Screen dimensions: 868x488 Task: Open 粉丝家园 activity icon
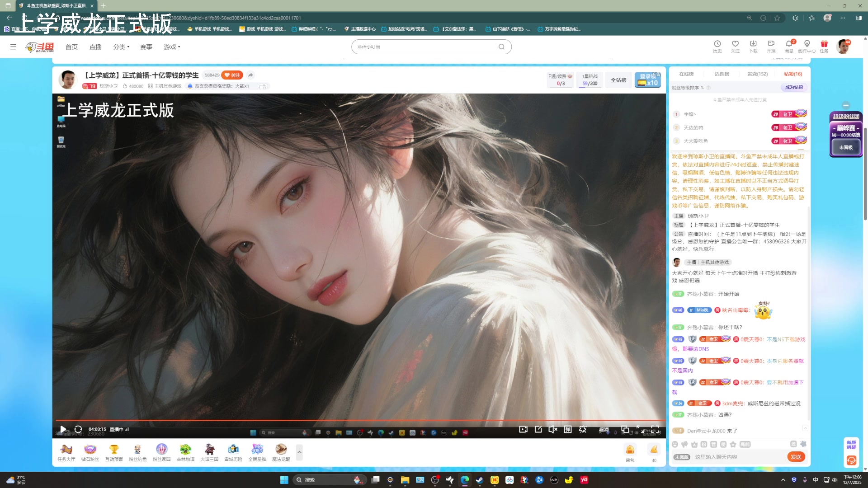click(162, 449)
